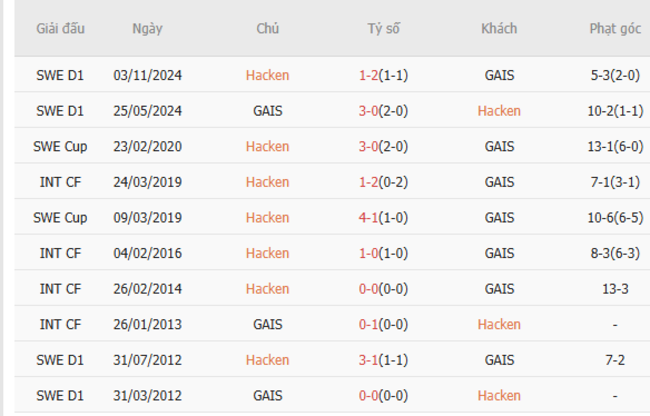Open the 0-0 score on 26/02/2014
Image resolution: width=650 pixels, height=416 pixels.
[x=368, y=289]
